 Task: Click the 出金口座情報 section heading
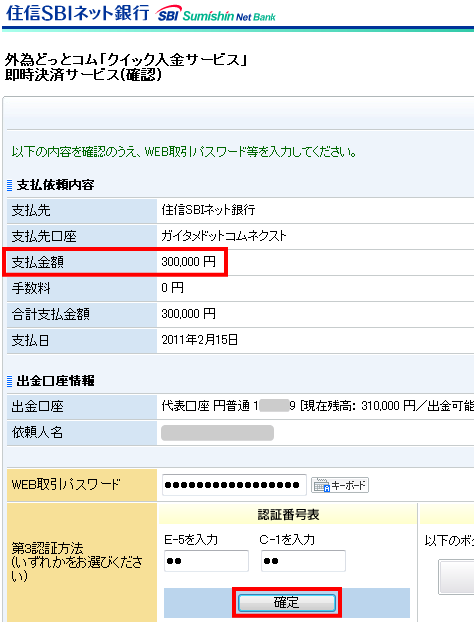(x=55, y=381)
